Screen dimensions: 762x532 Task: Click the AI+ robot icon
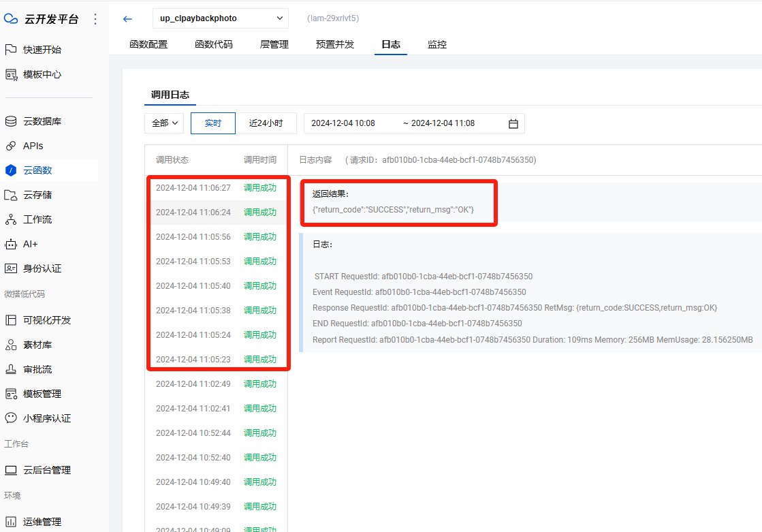[x=11, y=244]
